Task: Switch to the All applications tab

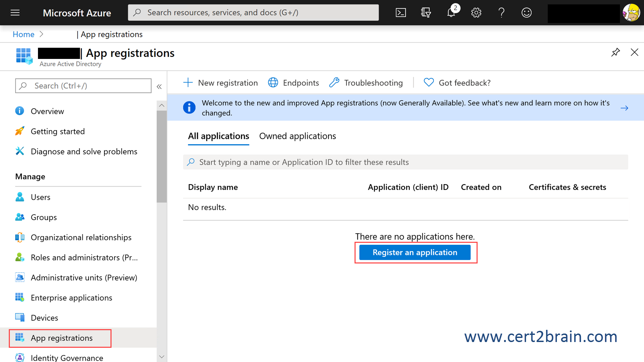Action: click(x=219, y=136)
